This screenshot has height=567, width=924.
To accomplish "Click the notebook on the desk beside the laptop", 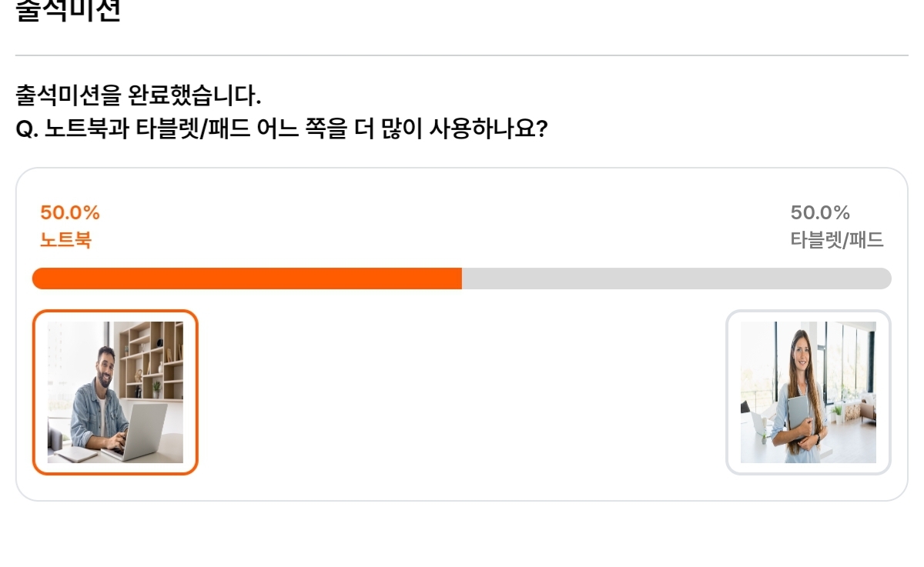I will 77,454.
